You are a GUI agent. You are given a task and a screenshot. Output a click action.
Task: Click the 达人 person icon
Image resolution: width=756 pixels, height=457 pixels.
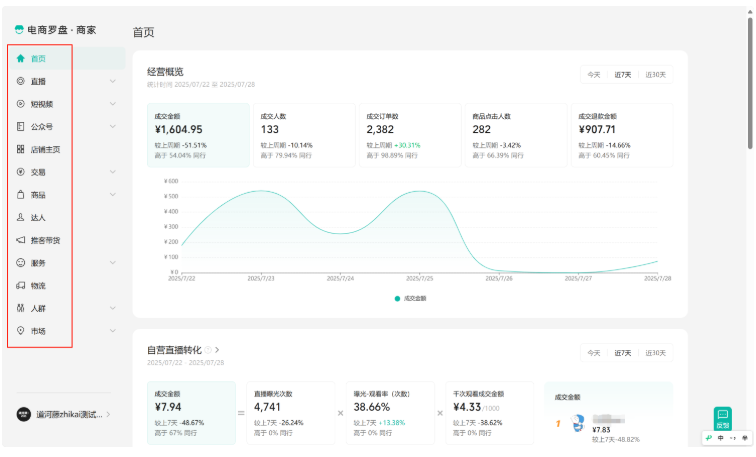pos(21,217)
